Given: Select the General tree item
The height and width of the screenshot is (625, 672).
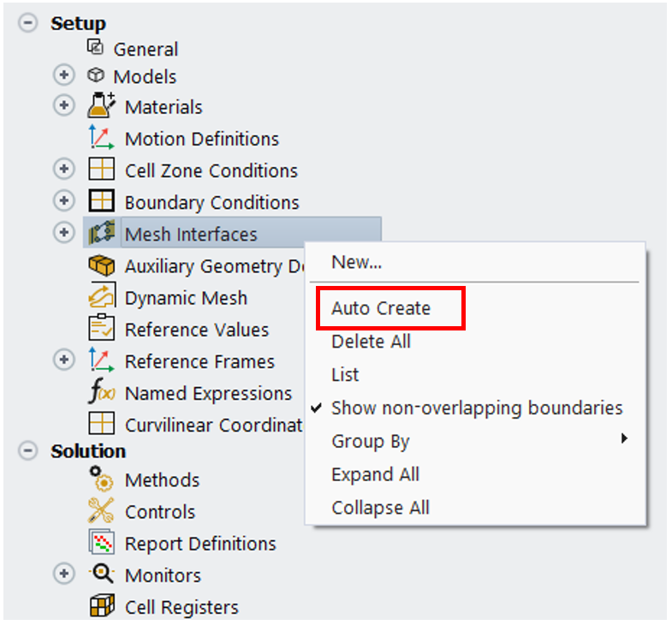Looking at the screenshot, I should point(146,49).
